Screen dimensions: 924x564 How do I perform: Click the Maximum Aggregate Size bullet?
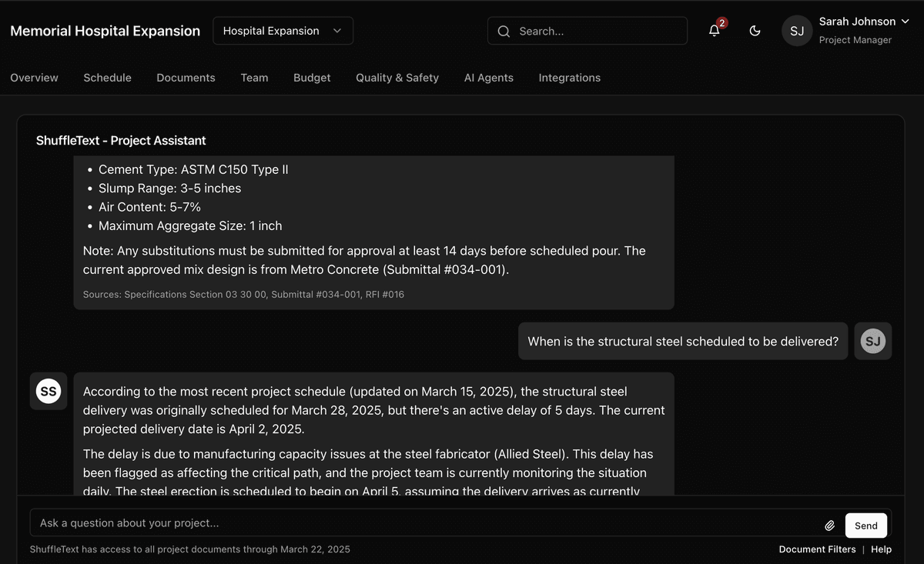coord(190,226)
